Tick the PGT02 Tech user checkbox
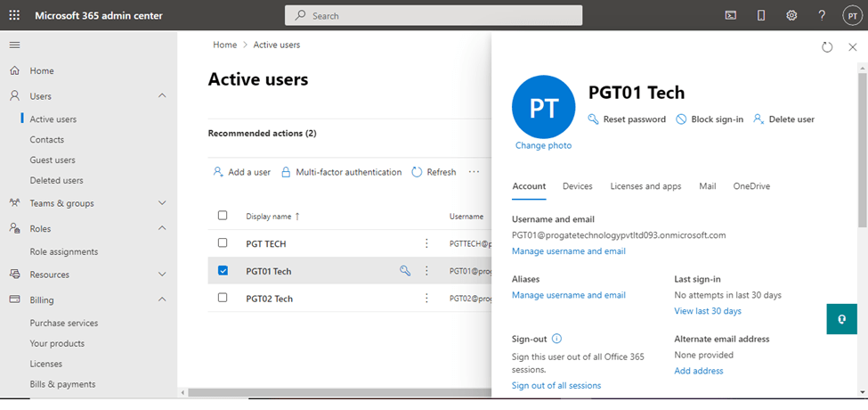 coord(223,298)
